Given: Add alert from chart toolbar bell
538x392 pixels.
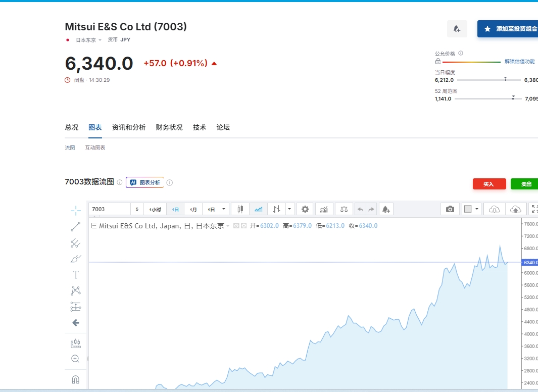Looking at the screenshot, I should (x=386, y=209).
